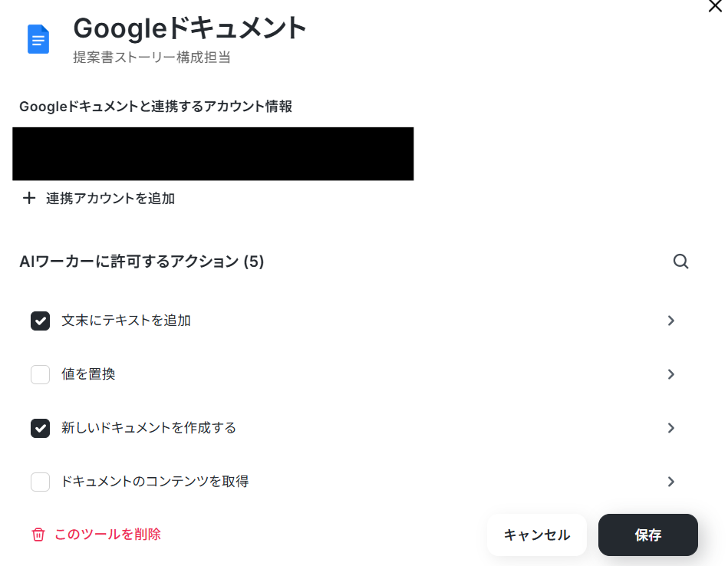Uncheck 新しいドキュメントを作成する checkbox
This screenshot has width=728, height=566.
click(41, 428)
